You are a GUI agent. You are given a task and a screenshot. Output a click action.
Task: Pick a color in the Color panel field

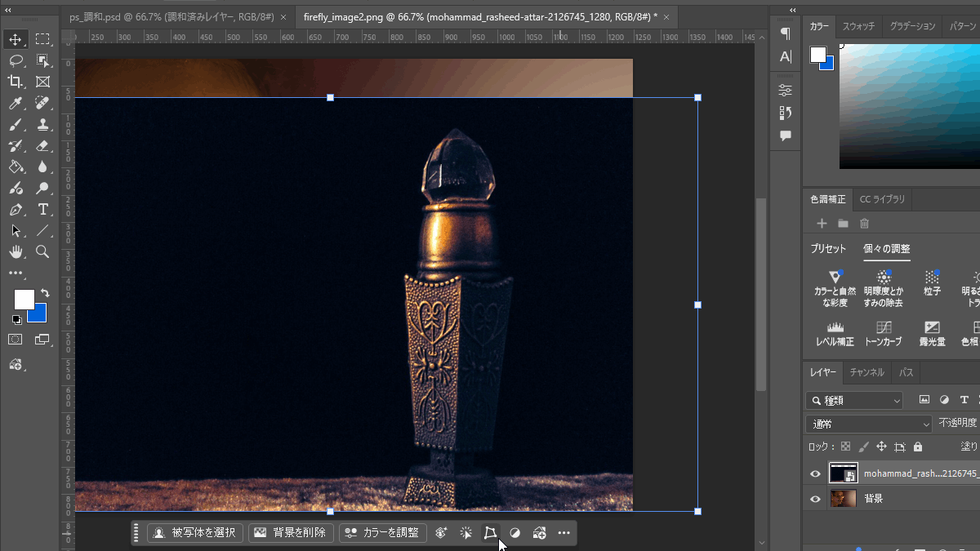click(909, 106)
